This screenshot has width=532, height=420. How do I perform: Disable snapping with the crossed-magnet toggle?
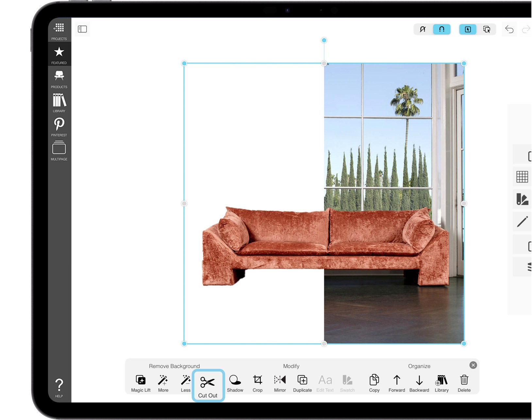click(423, 29)
